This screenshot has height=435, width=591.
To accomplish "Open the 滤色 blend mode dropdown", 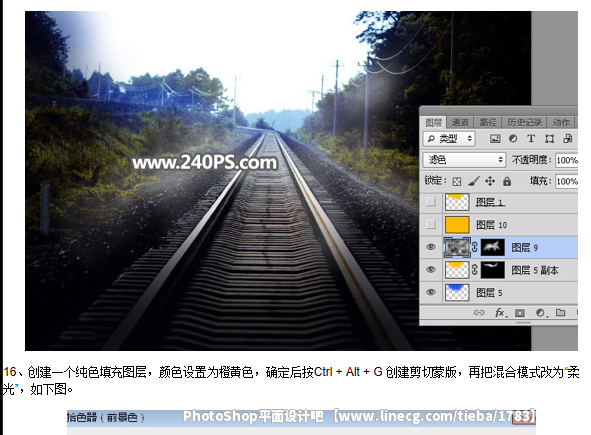I will click(464, 160).
